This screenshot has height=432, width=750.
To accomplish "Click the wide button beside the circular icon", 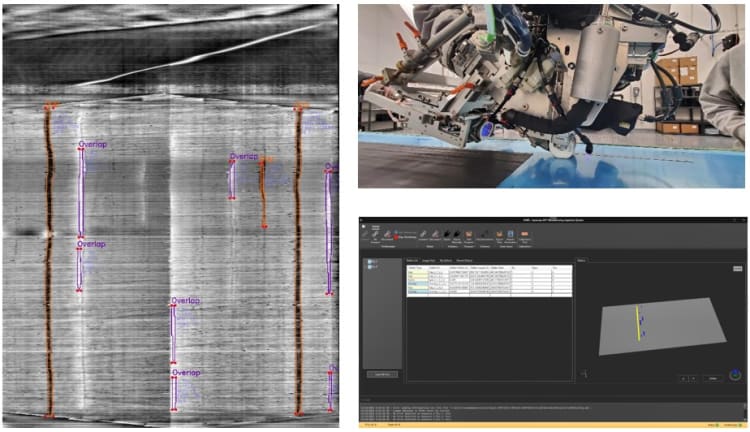I will tap(713, 378).
